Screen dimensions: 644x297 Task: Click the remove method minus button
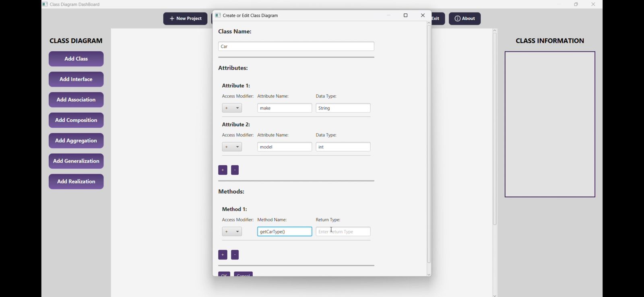click(235, 255)
